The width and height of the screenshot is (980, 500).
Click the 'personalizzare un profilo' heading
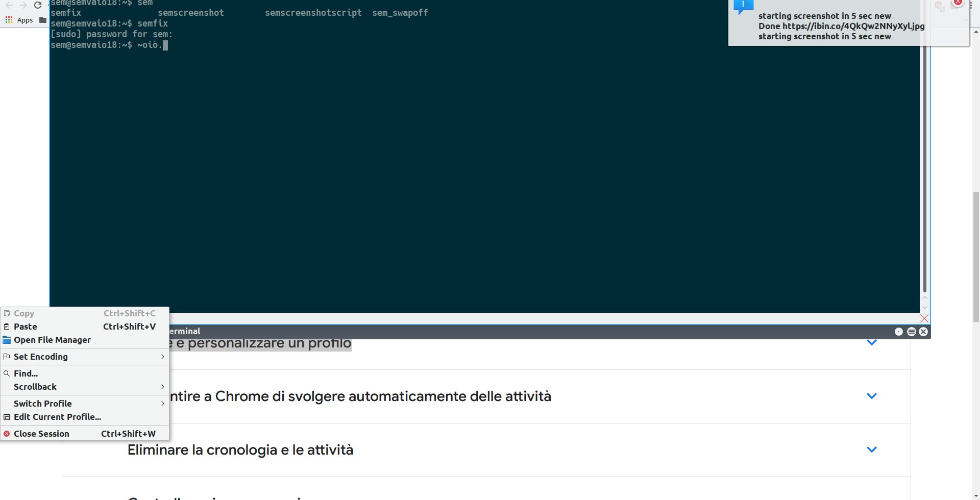(x=260, y=343)
